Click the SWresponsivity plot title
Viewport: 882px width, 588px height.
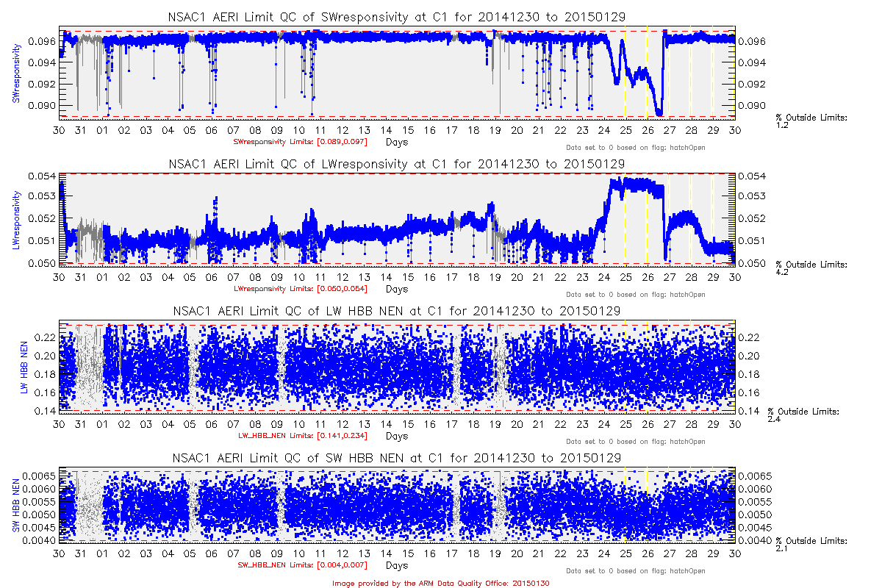click(x=396, y=17)
